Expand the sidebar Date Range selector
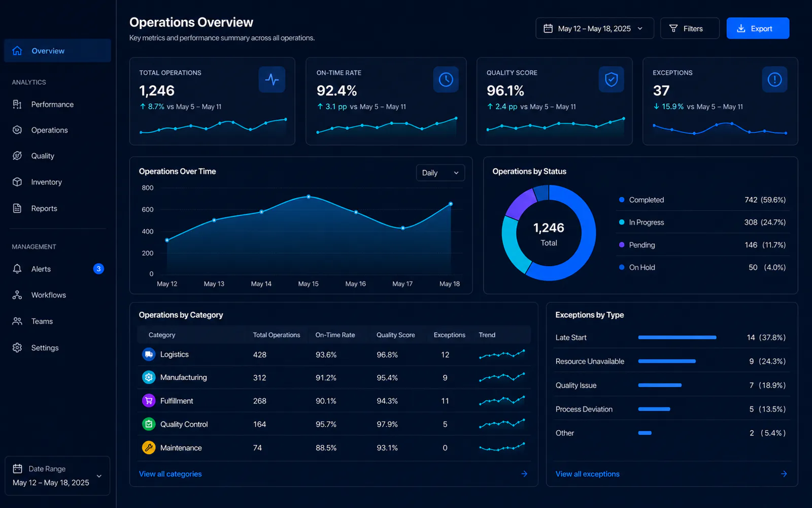The width and height of the screenshot is (812, 508). 57,475
